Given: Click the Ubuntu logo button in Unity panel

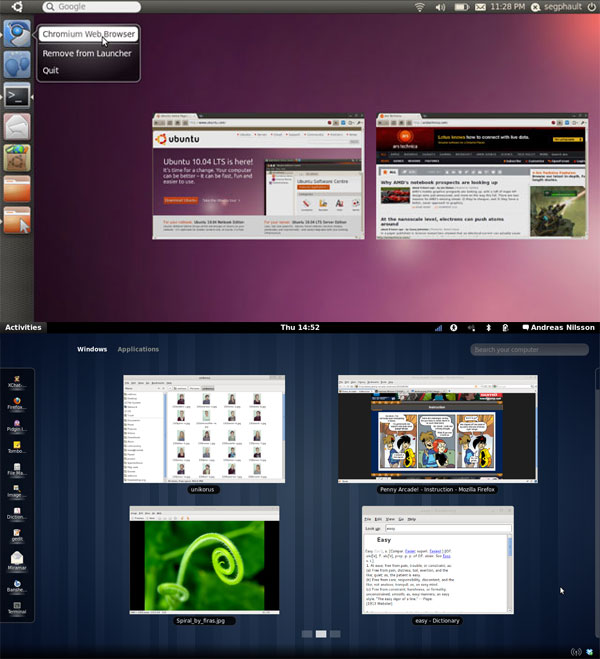Looking at the screenshot, I should point(17,6).
